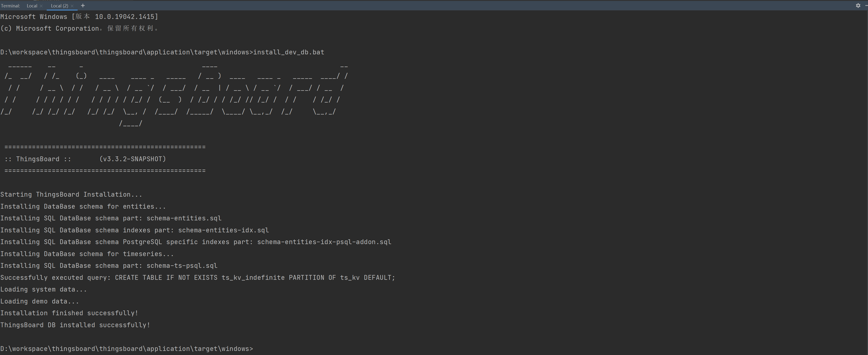Image resolution: width=868 pixels, height=355 pixels.
Task: Click the schema-entities-idx-psql-addon.sql filename
Action: (x=324, y=242)
